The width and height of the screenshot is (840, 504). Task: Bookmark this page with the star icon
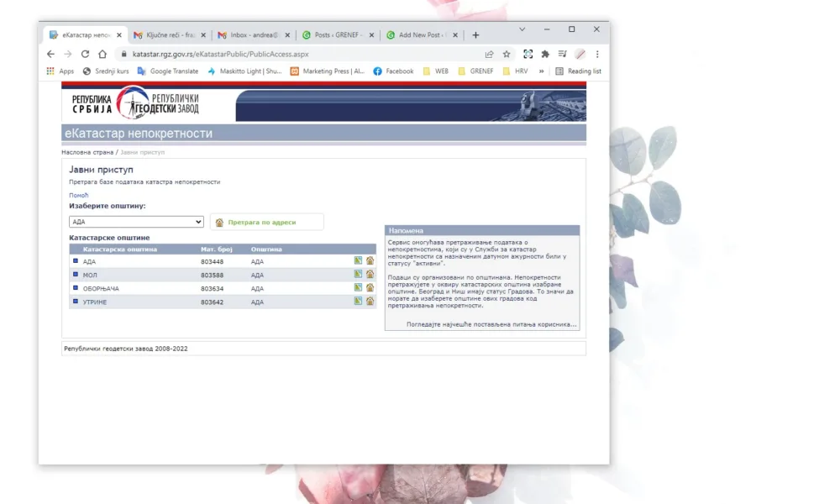[507, 54]
